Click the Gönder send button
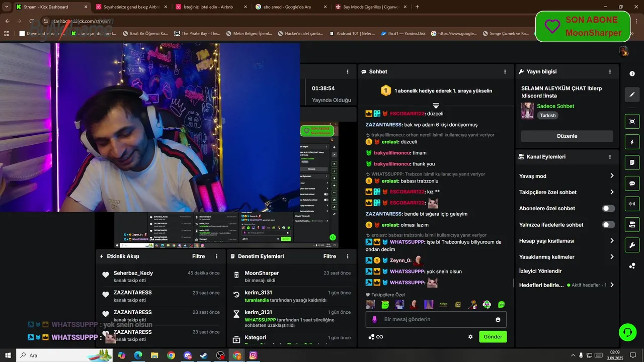This screenshot has height=362, width=644. click(x=493, y=337)
